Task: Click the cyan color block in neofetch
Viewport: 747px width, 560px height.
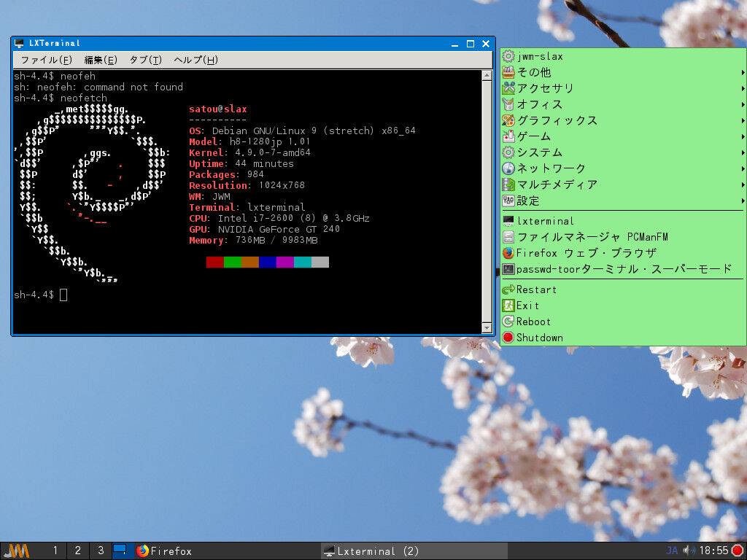Action: 303,262
